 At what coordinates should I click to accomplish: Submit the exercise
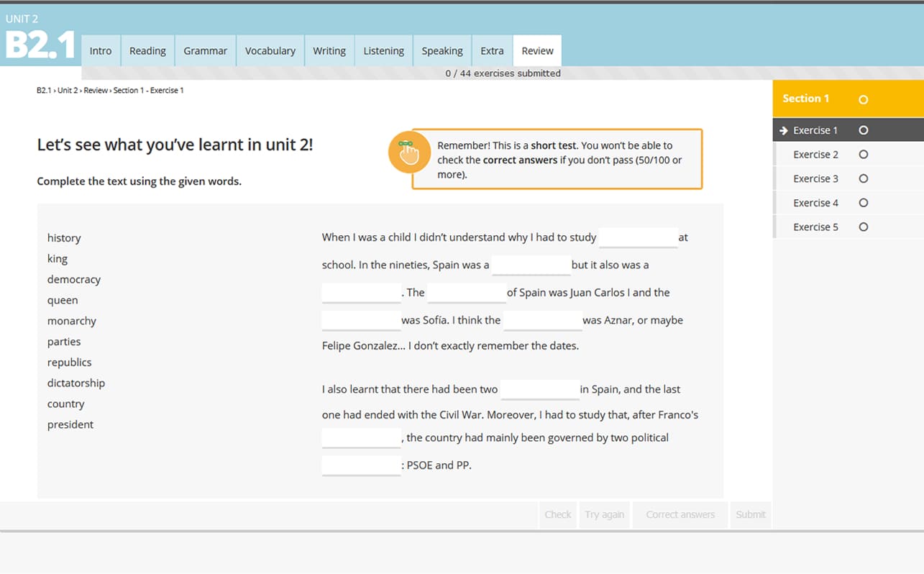tap(751, 514)
